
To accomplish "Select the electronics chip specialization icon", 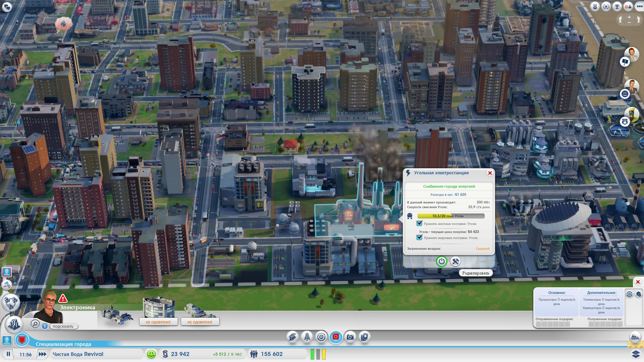I will pos(336,337).
